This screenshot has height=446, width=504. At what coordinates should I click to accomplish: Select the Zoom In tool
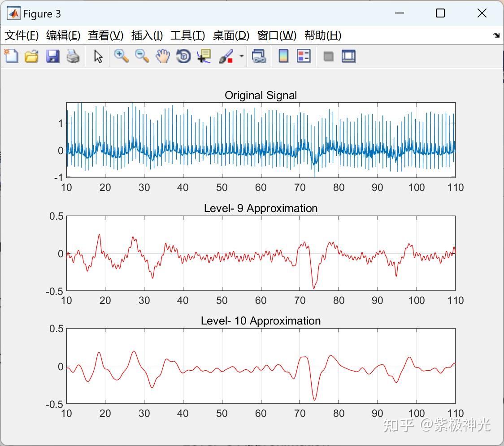tap(121, 56)
